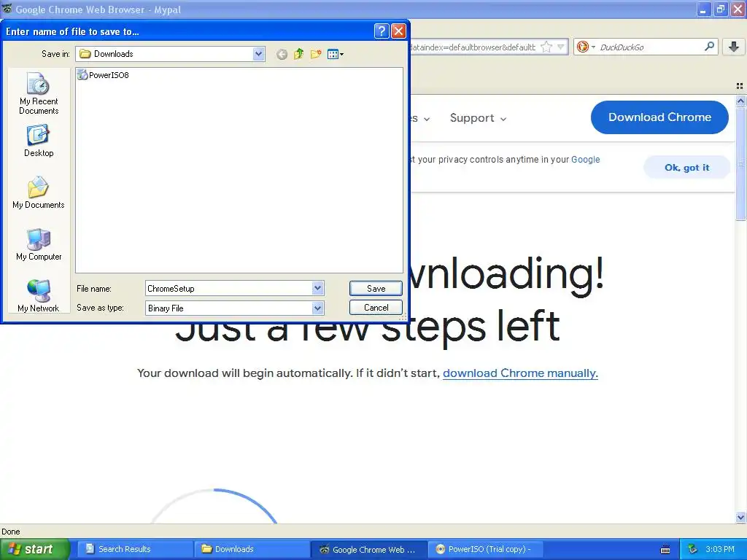Click the File name text field
This screenshot has height=560, width=747.
pos(229,288)
